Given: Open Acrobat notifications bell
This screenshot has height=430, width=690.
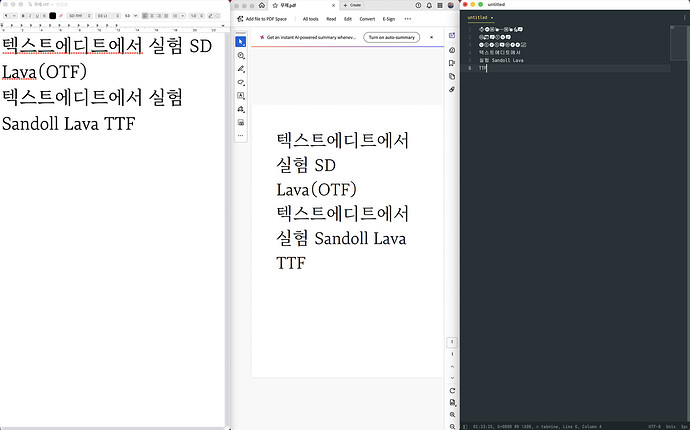Looking at the screenshot, I should pyautogui.click(x=429, y=5).
